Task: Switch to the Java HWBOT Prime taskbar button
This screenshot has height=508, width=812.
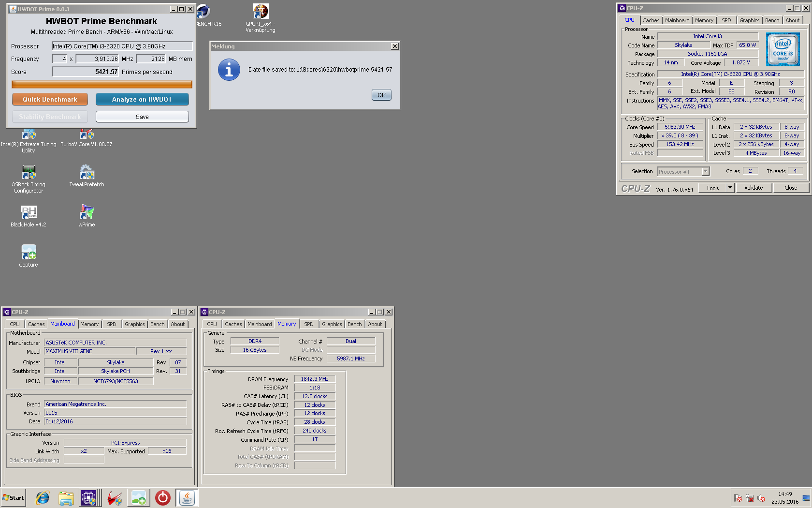Action: point(187,498)
